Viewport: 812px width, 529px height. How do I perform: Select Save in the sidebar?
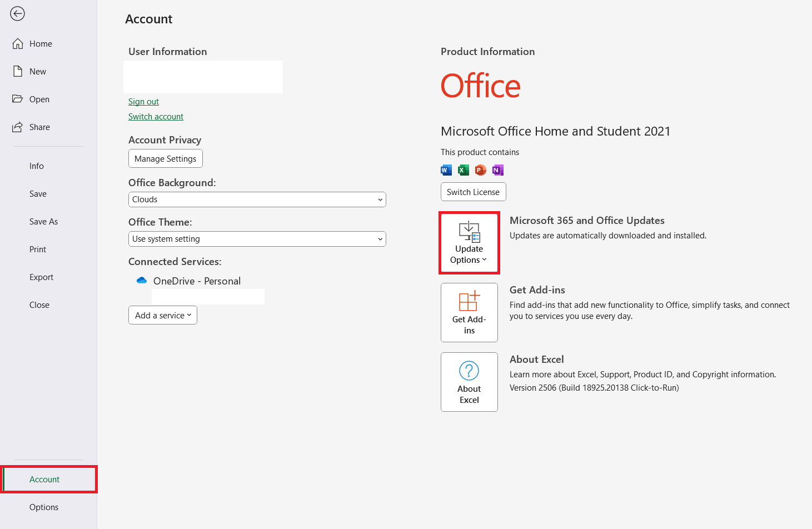(x=38, y=193)
